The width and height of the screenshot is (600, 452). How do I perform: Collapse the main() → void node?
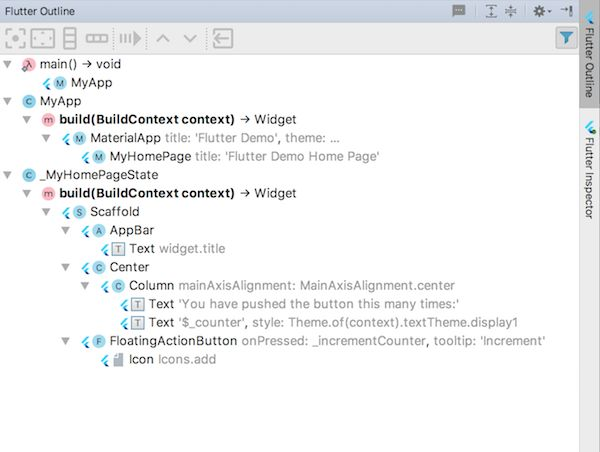point(7,64)
